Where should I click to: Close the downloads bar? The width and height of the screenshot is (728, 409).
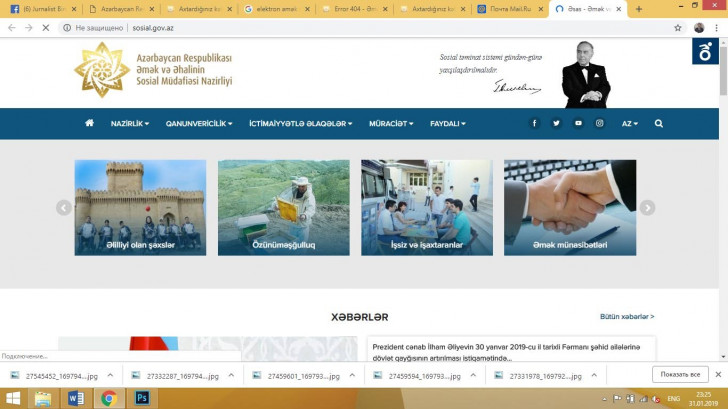(x=718, y=374)
